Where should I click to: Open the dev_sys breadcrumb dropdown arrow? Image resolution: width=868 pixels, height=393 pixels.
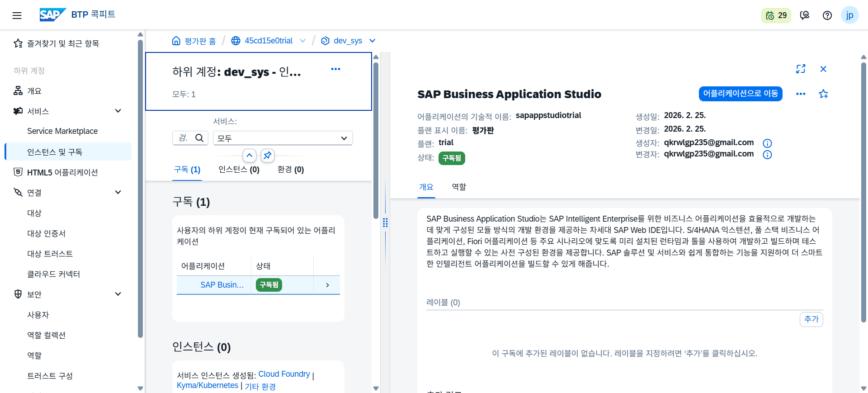coord(372,41)
